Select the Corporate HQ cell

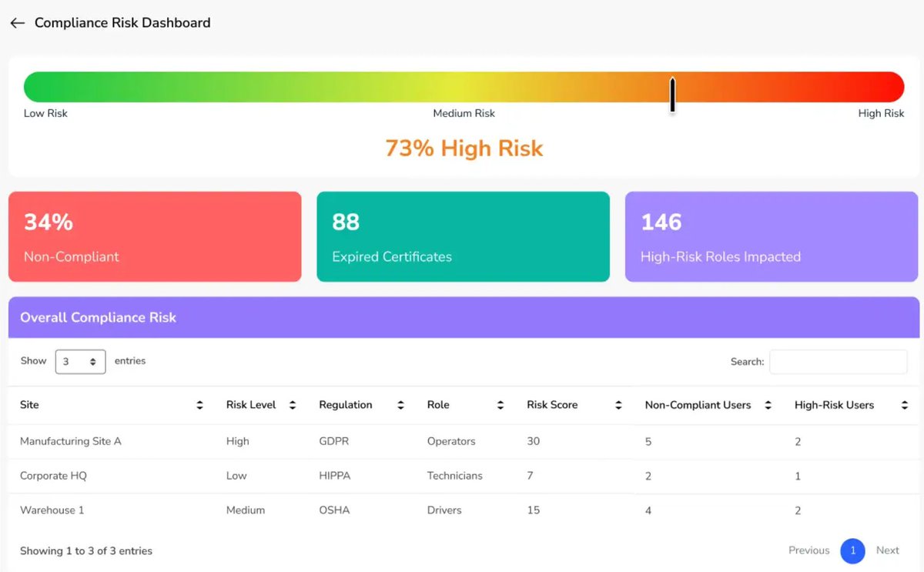click(x=53, y=476)
